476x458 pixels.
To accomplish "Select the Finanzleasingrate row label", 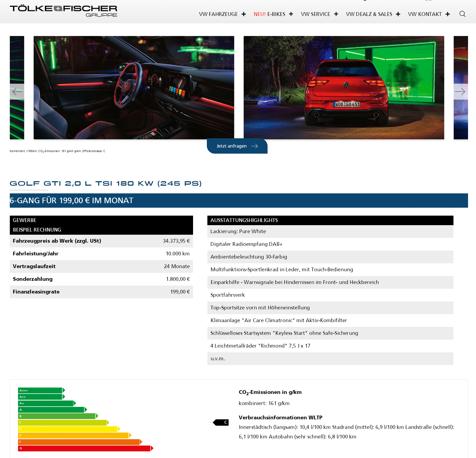I will 36,292.
